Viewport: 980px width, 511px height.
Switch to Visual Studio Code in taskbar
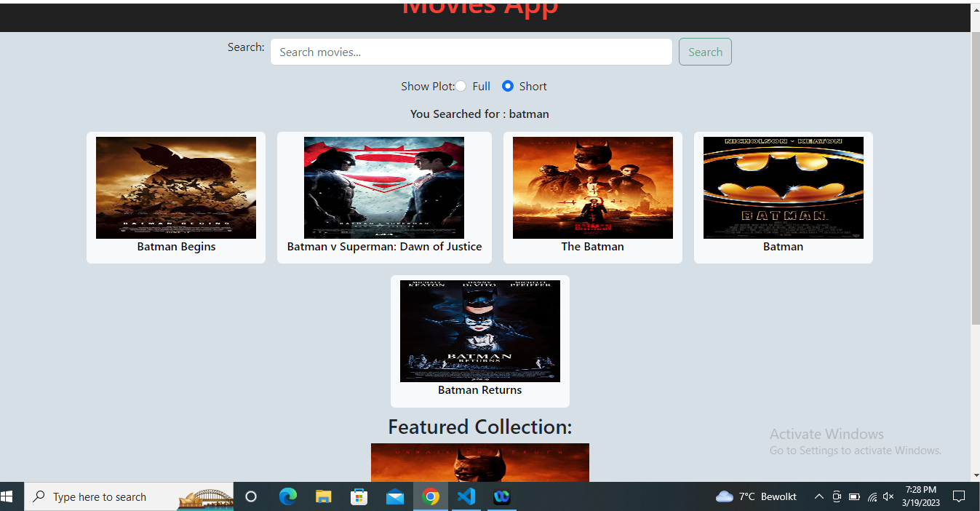coord(466,496)
